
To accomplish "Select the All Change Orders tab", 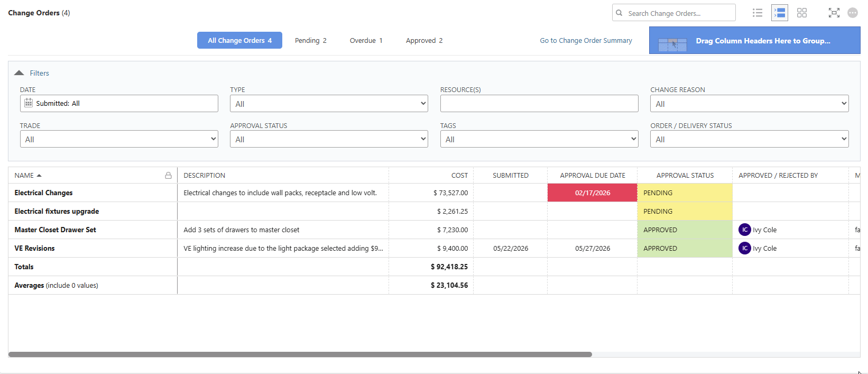I will tap(239, 40).
